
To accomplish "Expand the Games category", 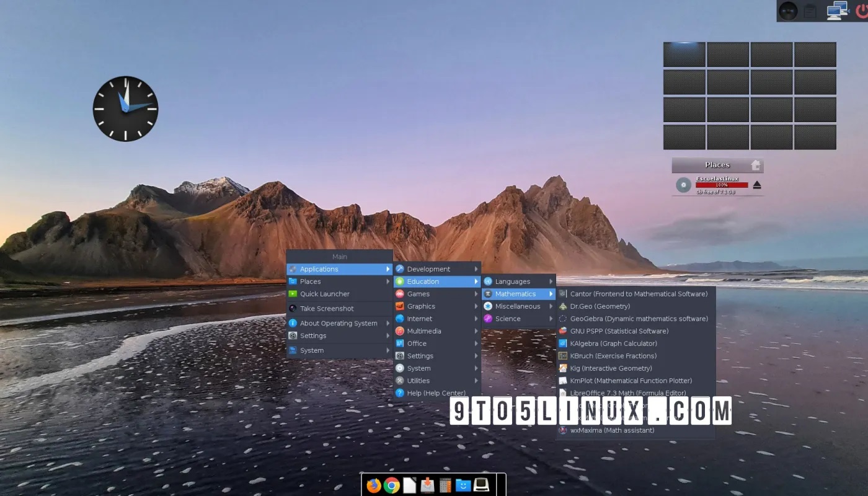I will 437,294.
